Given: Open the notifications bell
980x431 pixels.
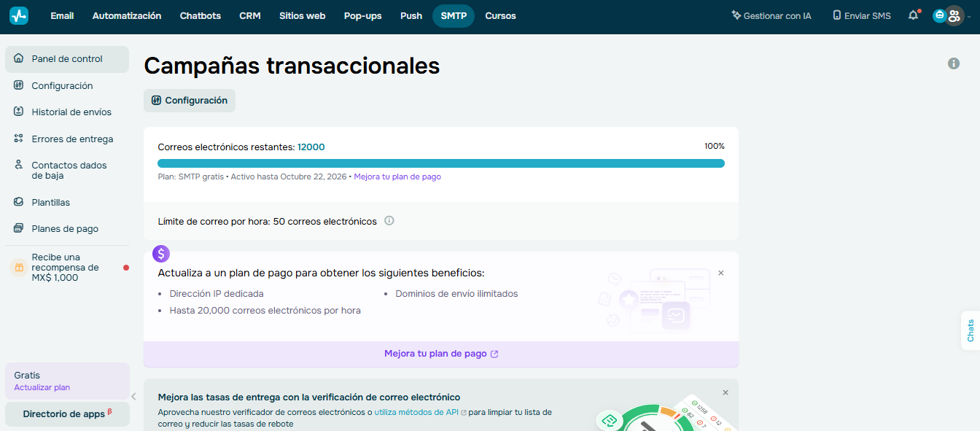Looking at the screenshot, I should 913,15.
